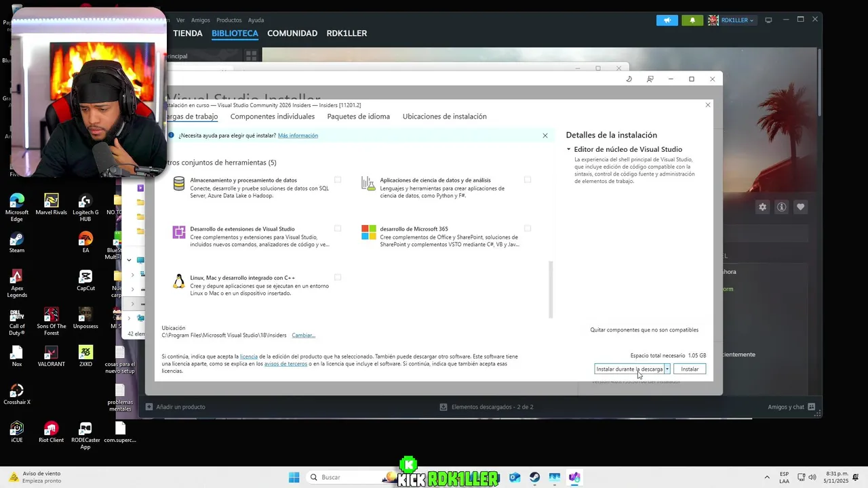Tick the Almacenamiento y procesamiento de datos checkbox
868x488 pixels.
point(338,180)
